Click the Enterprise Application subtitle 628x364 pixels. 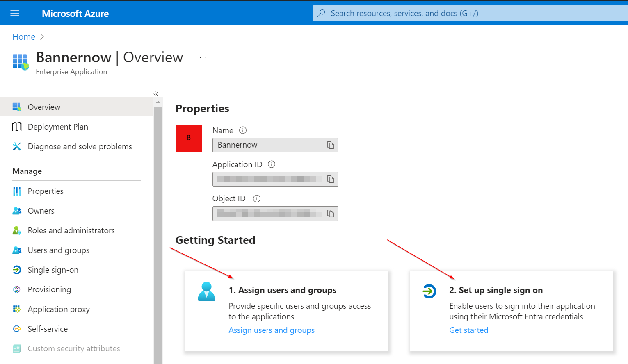pyautogui.click(x=71, y=72)
